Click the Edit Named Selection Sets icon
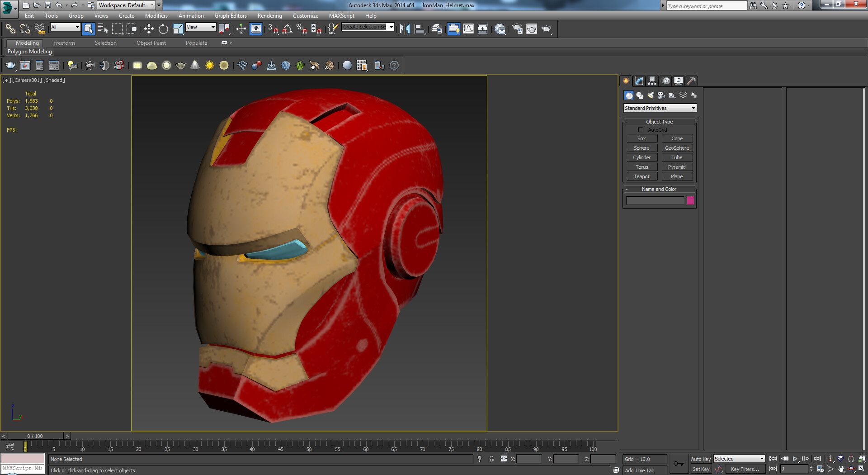868x475 pixels. pyautogui.click(x=333, y=29)
